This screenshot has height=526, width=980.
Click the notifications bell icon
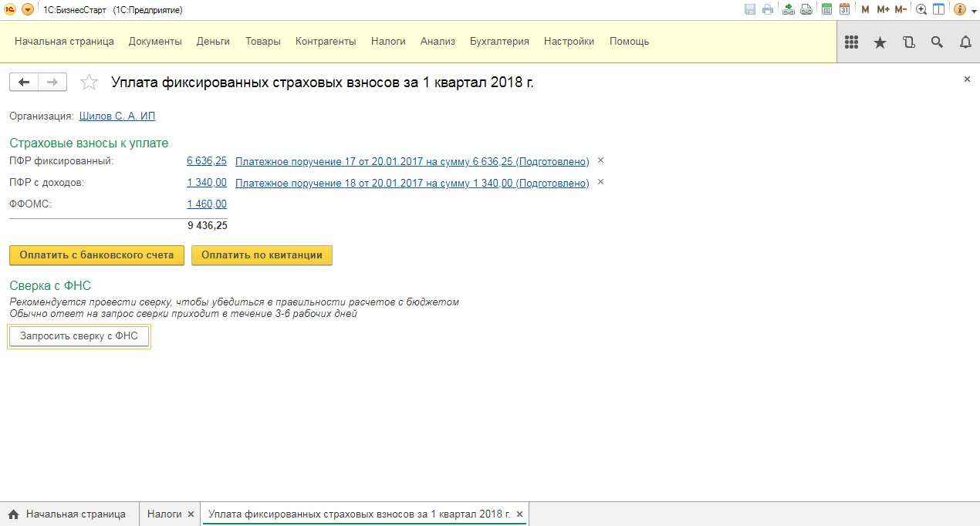pos(965,42)
